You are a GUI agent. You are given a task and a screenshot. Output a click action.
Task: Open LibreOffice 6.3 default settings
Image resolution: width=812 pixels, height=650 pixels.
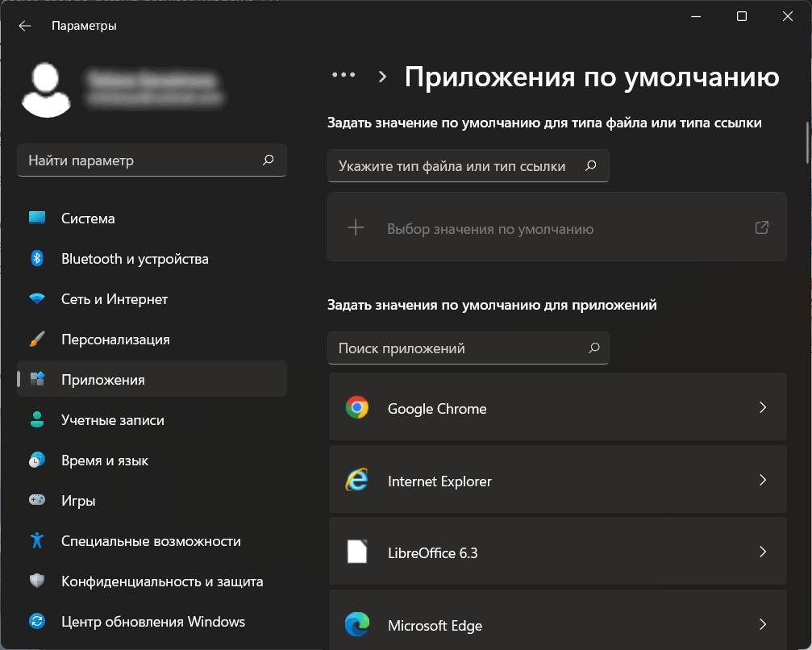(x=558, y=552)
